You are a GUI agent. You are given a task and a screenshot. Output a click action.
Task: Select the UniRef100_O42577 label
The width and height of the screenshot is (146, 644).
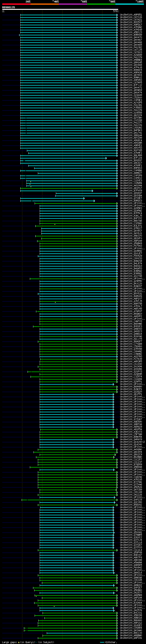131,593
